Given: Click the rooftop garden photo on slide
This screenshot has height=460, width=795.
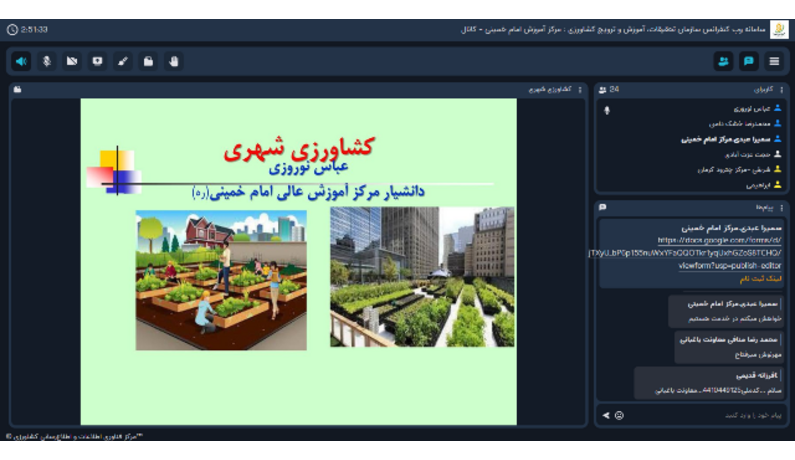Looking at the screenshot, I should [x=422, y=277].
